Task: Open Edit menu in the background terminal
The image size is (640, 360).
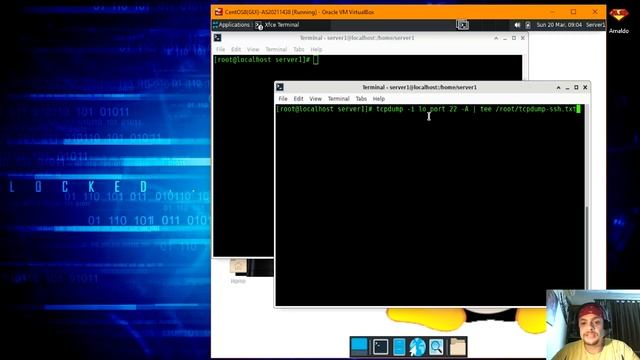Action: [x=236, y=49]
